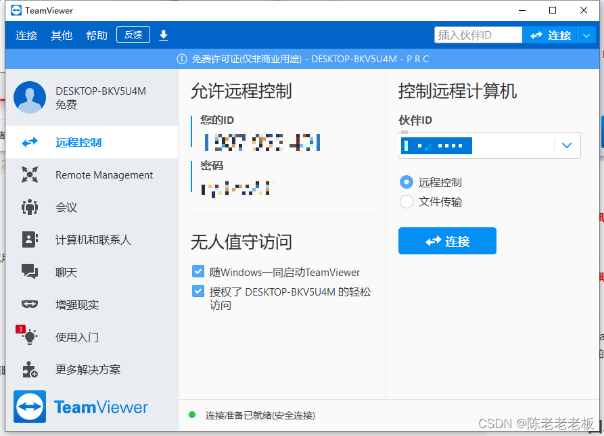
Task: Select the 远程控制 sidebar tab
Action: point(92,142)
